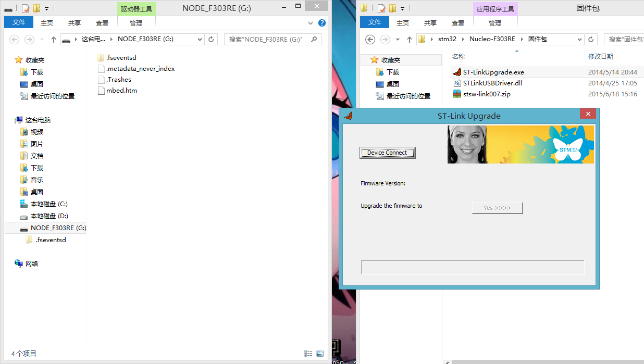Viewport: 644px width, 364px height.
Task: Open the 管理 tab under 应用程序工具
Action: [x=495, y=23]
